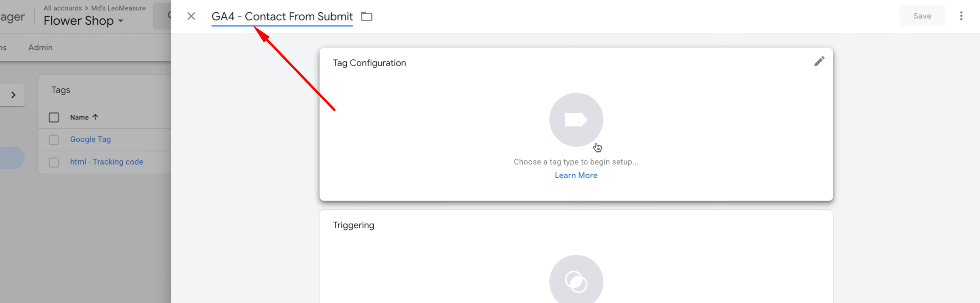Open the html - Tracking code tag
Screen dimensions: 980x303
pyautogui.click(x=107, y=162)
